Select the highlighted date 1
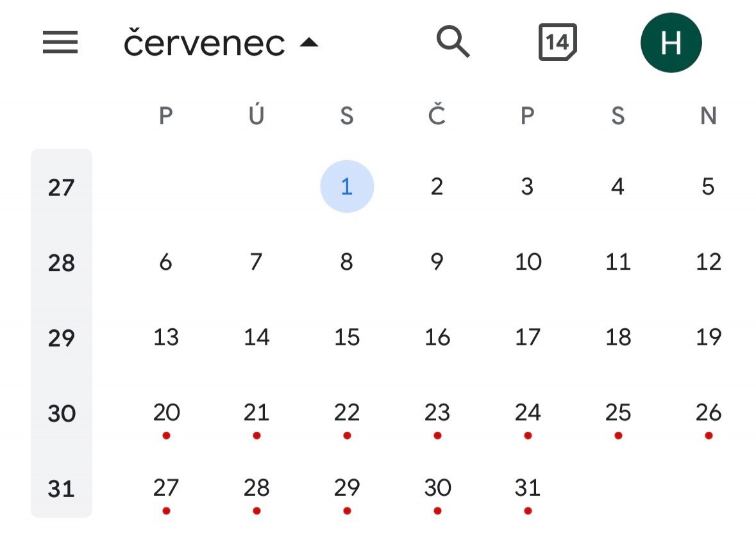The height and width of the screenshot is (551, 756). (347, 186)
